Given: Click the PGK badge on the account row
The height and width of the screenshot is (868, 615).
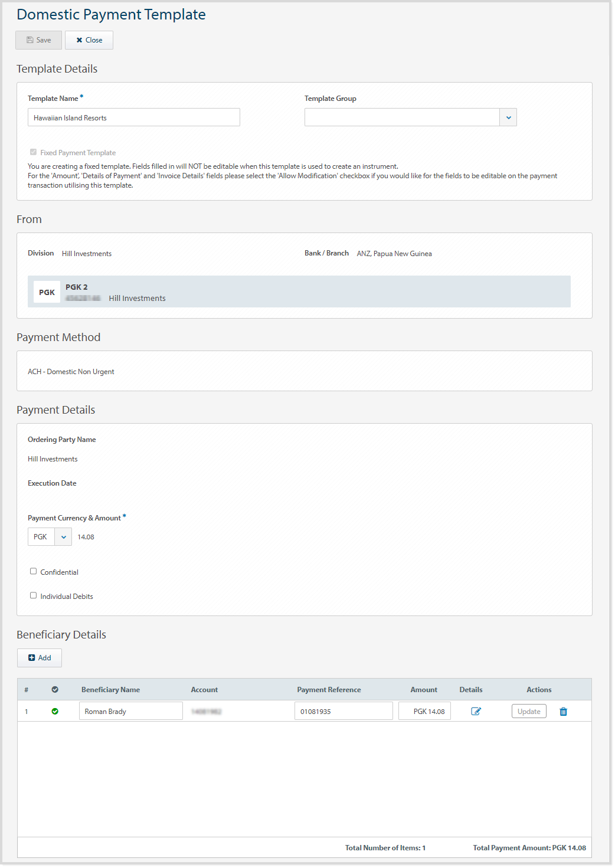Looking at the screenshot, I should pos(47,291).
